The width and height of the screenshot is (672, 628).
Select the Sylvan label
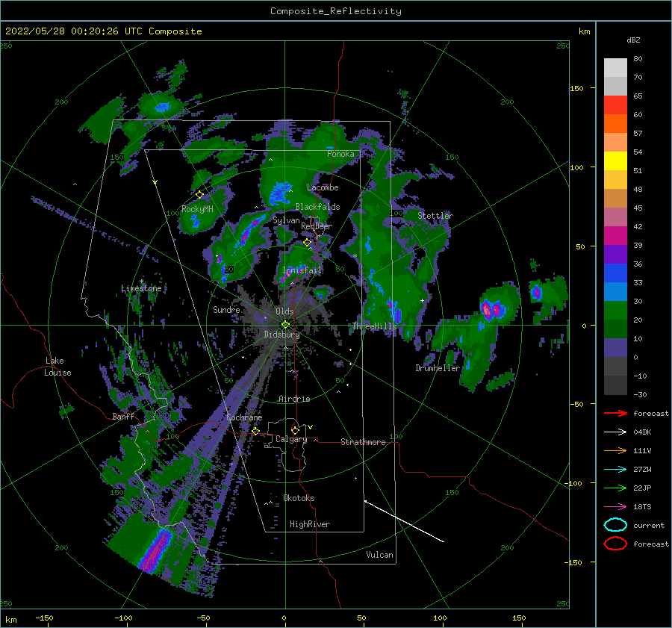point(286,221)
